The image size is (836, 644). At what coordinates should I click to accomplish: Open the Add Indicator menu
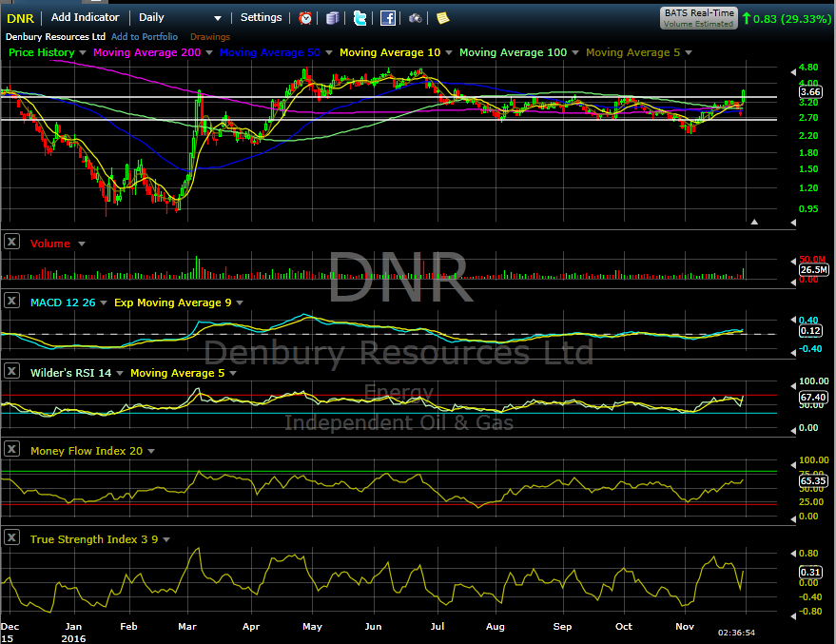click(86, 18)
